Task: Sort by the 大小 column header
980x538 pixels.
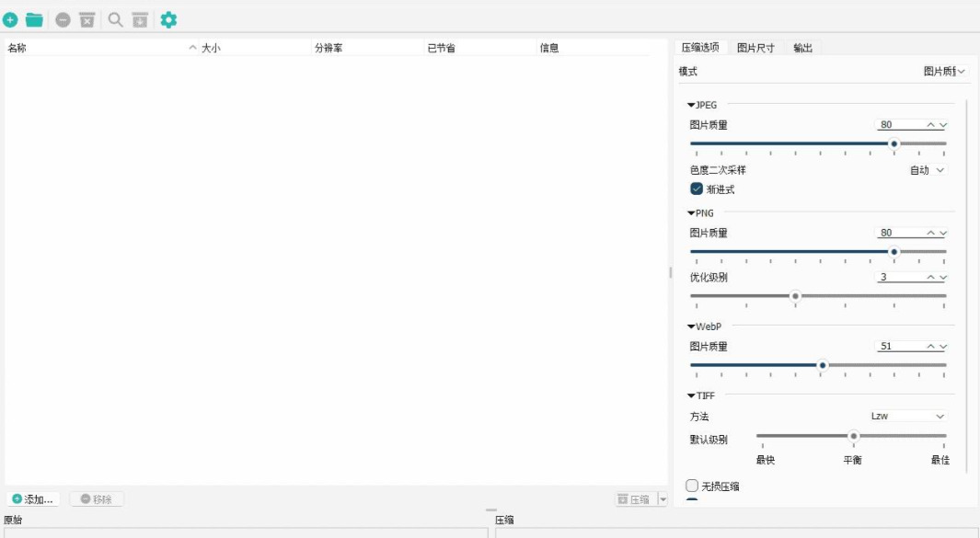Action: click(x=255, y=48)
